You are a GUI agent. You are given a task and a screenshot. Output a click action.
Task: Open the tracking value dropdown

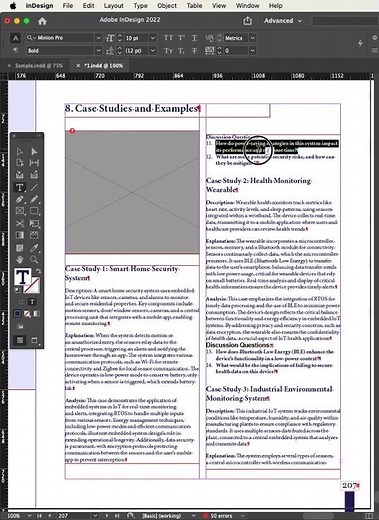click(252, 51)
